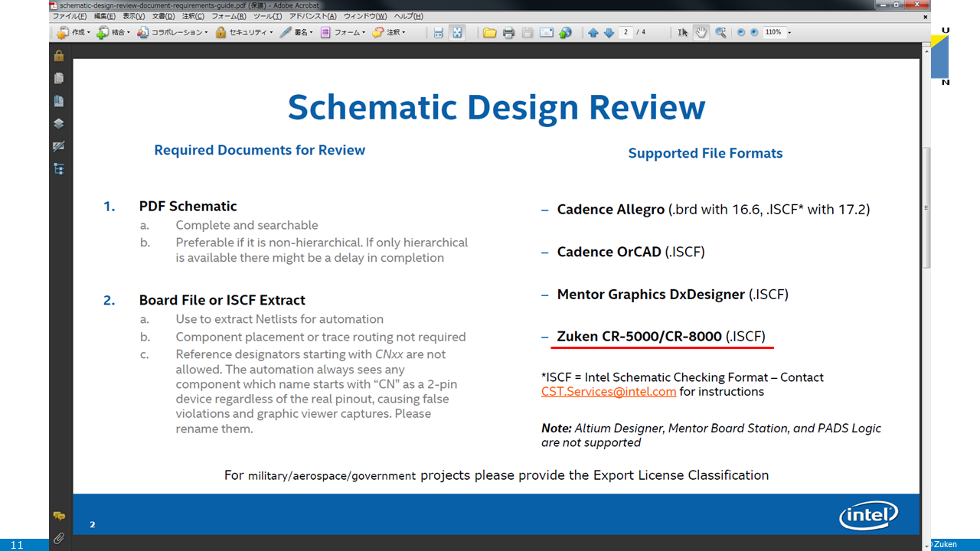Select the hand pan tool
This screenshot has width=980, height=551.
701,33
